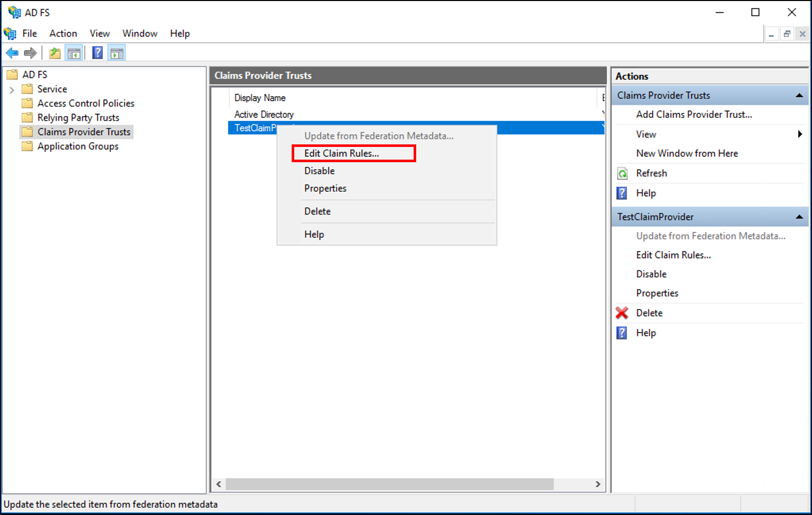
Task: Select Claims Provider Trusts tree node
Action: [84, 132]
